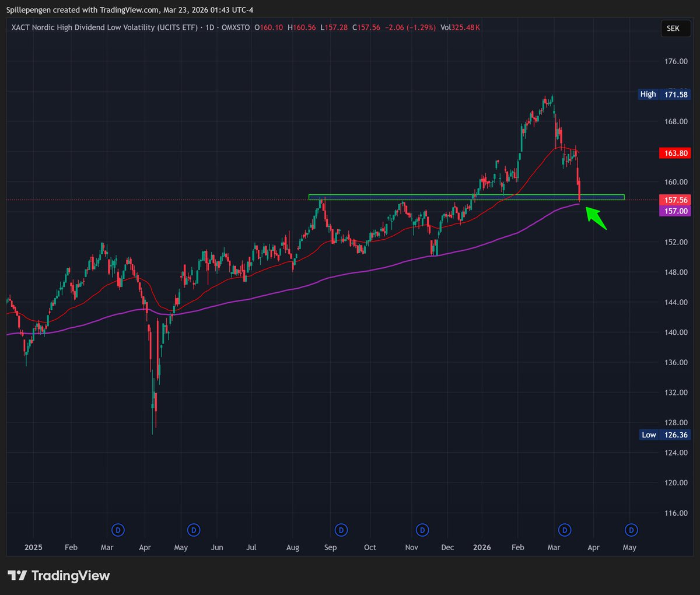
Task: Click the XACT Nordic High Dividend Low Volatility title
Action: point(104,27)
